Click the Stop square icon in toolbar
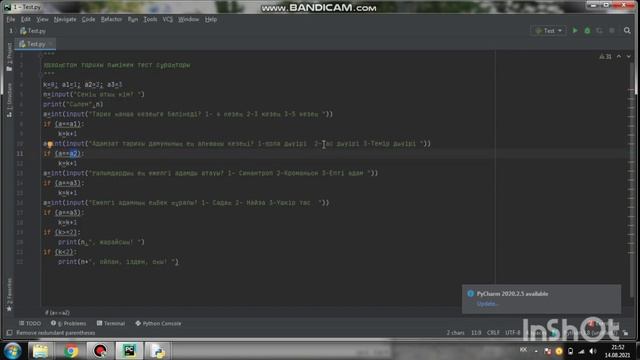The width and height of the screenshot is (640, 360). pos(611,31)
